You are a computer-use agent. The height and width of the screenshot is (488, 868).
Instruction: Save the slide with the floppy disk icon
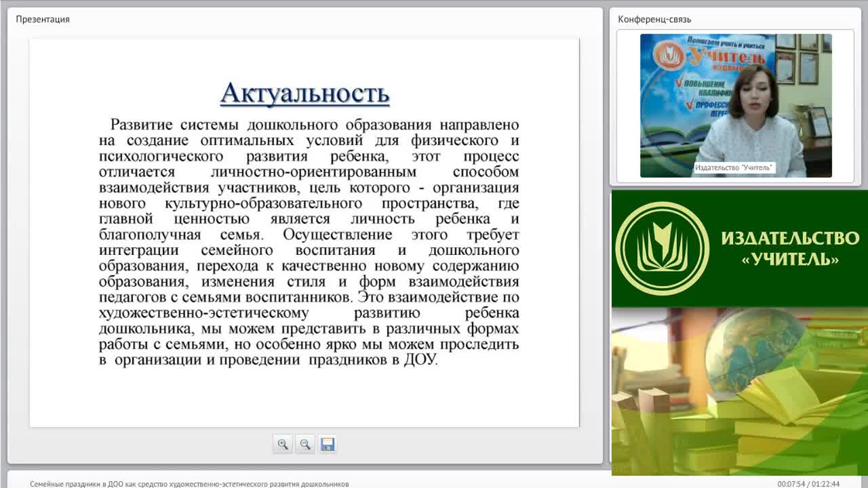coord(328,444)
